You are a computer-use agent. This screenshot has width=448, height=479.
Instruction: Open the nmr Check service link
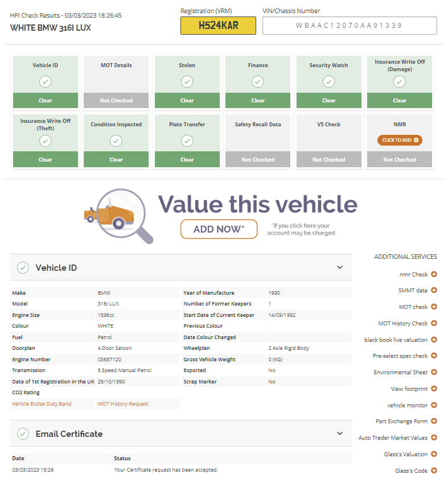point(413,274)
